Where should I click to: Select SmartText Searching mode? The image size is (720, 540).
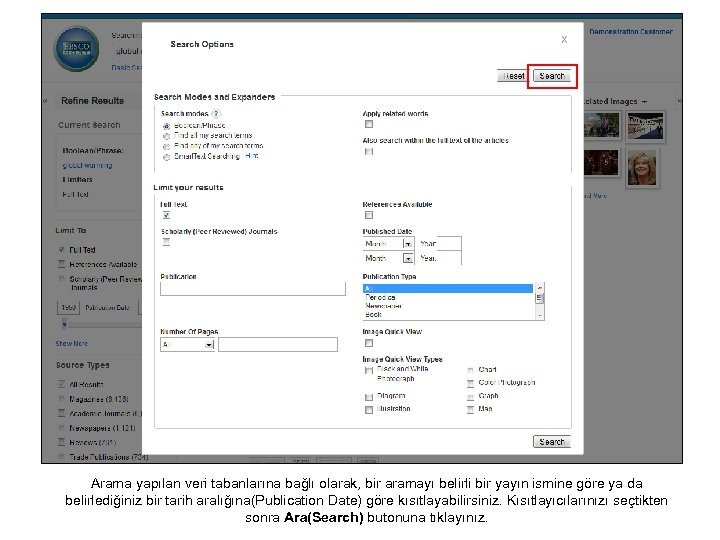click(x=166, y=158)
